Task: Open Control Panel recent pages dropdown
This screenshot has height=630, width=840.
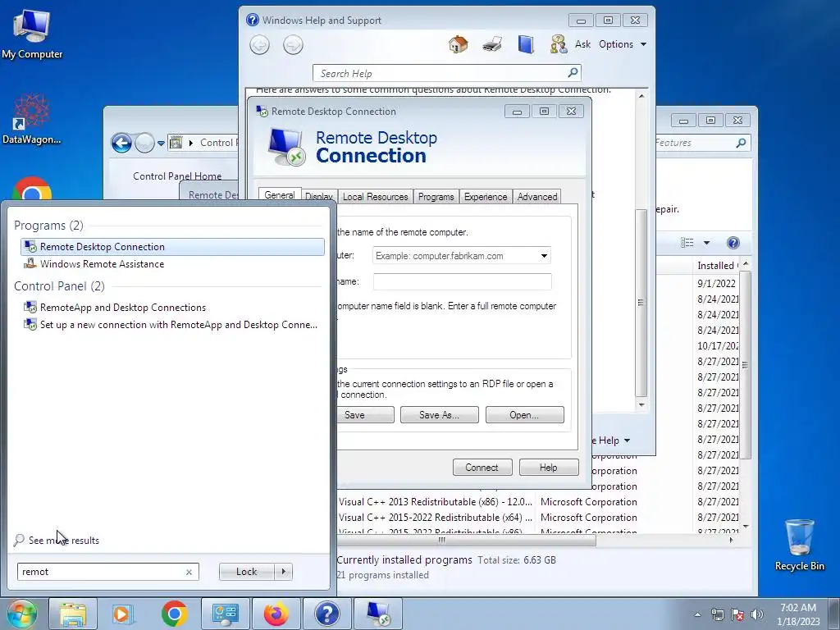Action: point(161,144)
